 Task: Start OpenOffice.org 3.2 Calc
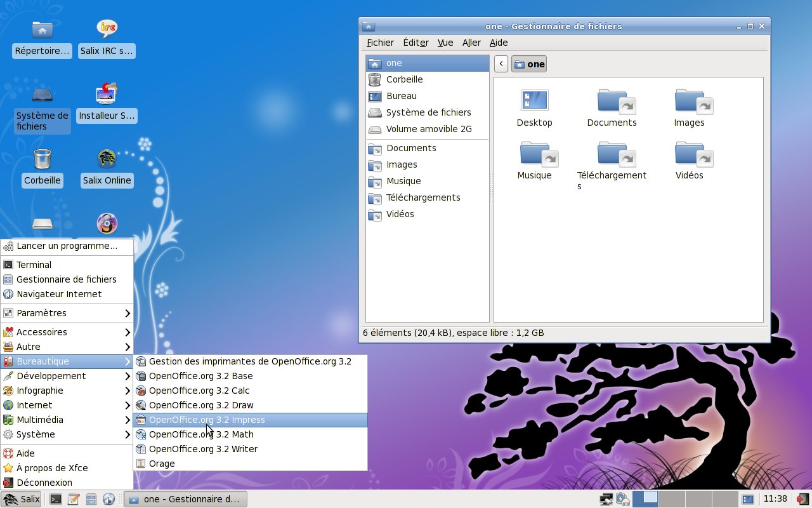pyautogui.click(x=250, y=391)
